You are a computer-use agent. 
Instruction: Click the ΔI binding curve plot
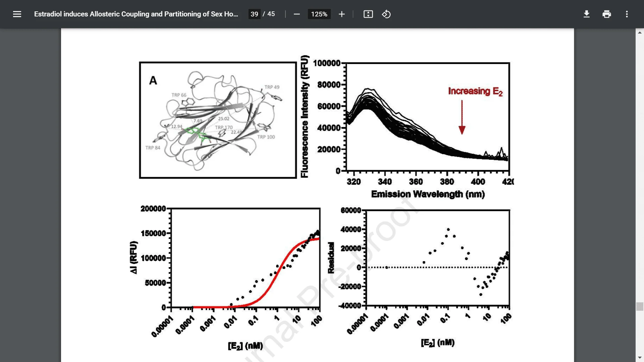245,258
